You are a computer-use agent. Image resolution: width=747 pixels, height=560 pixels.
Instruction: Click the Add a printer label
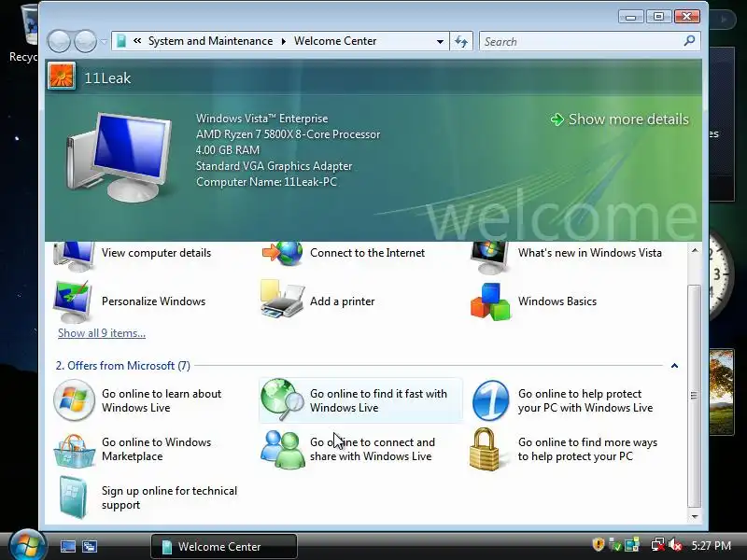click(342, 301)
